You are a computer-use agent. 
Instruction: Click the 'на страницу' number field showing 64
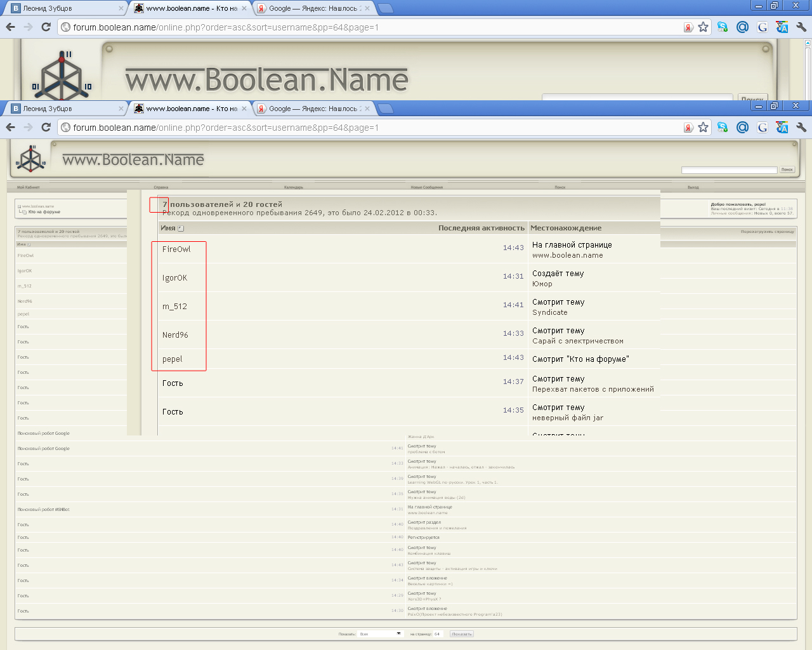439,633
